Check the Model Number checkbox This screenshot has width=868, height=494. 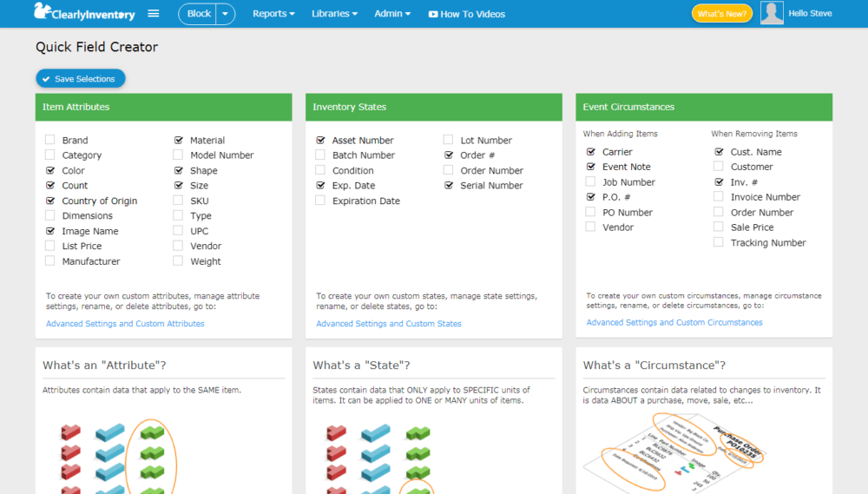[x=178, y=155]
